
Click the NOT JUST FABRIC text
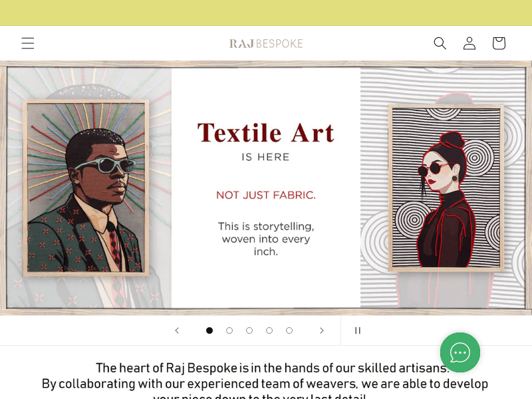pos(265,195)
